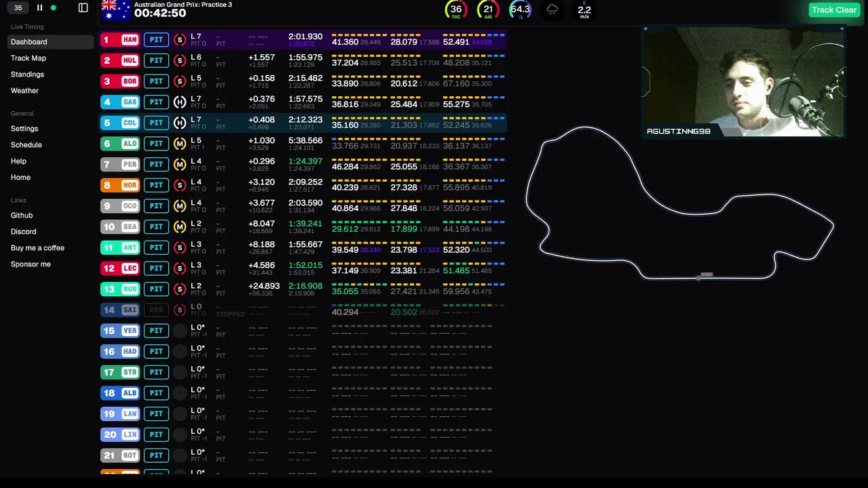Screen dimensions: 868x488
Task: Click the humidity gauge 64.3
Action: pos(520,9)
